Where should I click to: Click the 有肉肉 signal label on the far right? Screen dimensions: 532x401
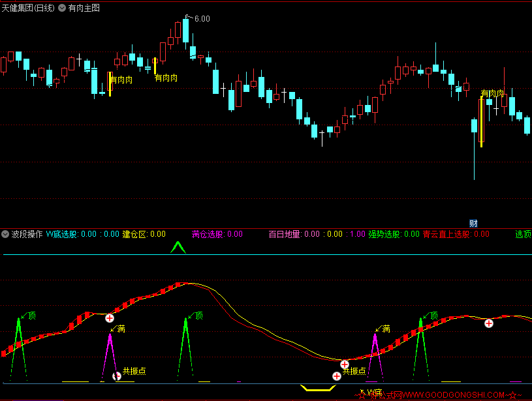(492, 93)
